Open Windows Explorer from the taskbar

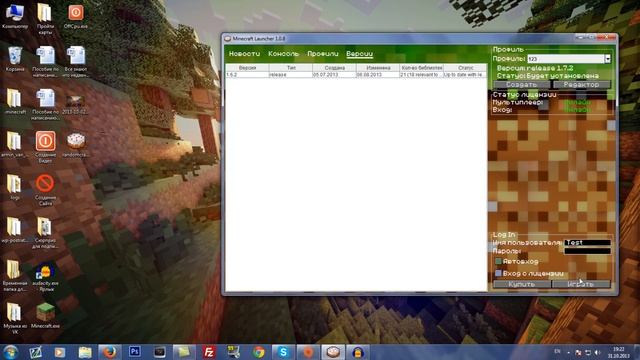[85, 352]
